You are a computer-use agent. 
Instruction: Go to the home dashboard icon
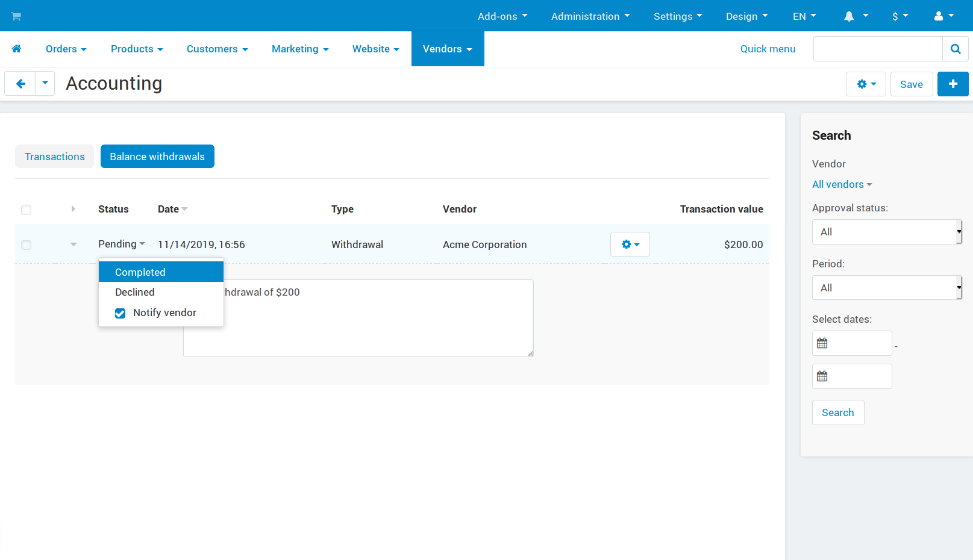[17, 49]
